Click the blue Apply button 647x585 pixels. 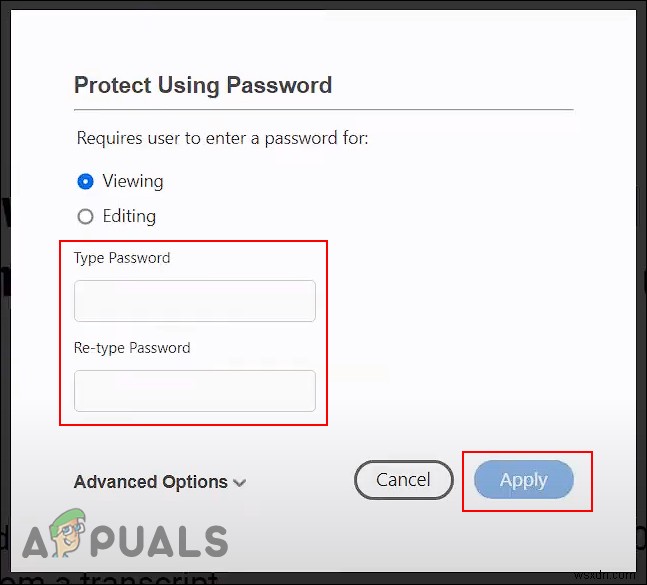[x=524, y=480]
